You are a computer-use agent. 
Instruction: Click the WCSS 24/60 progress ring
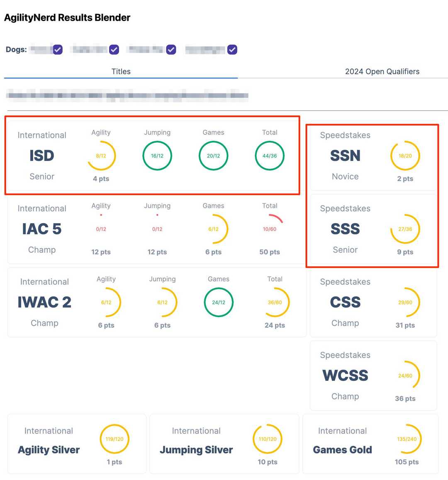point(405,375)
